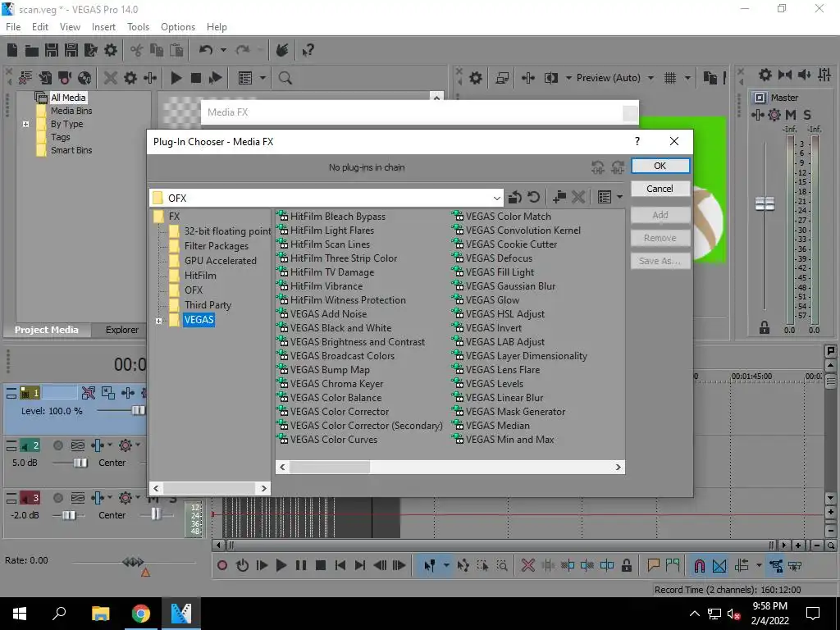Open Project Properties gear icon in the main toolbar

pos(111,50)
